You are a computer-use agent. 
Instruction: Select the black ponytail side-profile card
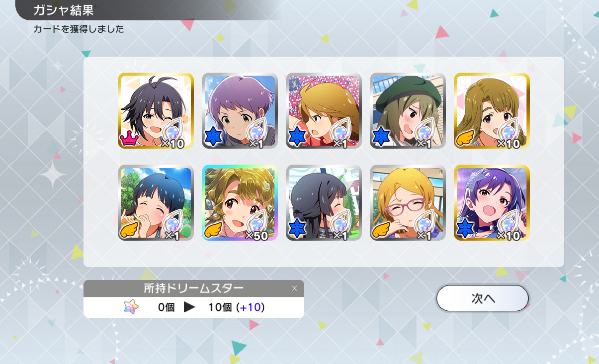click(324, 203)
